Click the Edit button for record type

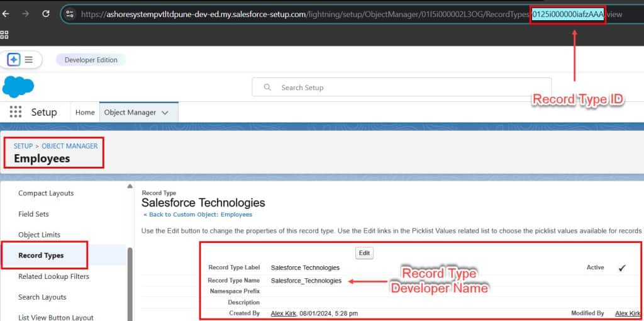(364, 253)
